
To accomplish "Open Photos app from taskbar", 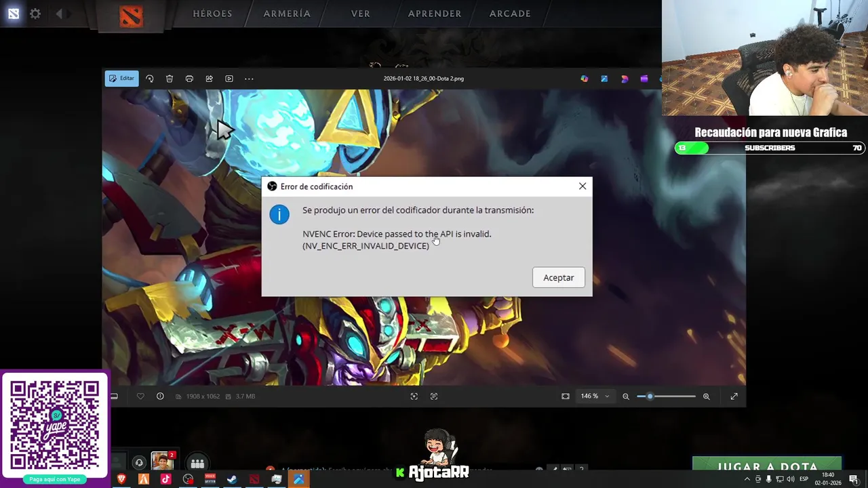I will [298, 480].
